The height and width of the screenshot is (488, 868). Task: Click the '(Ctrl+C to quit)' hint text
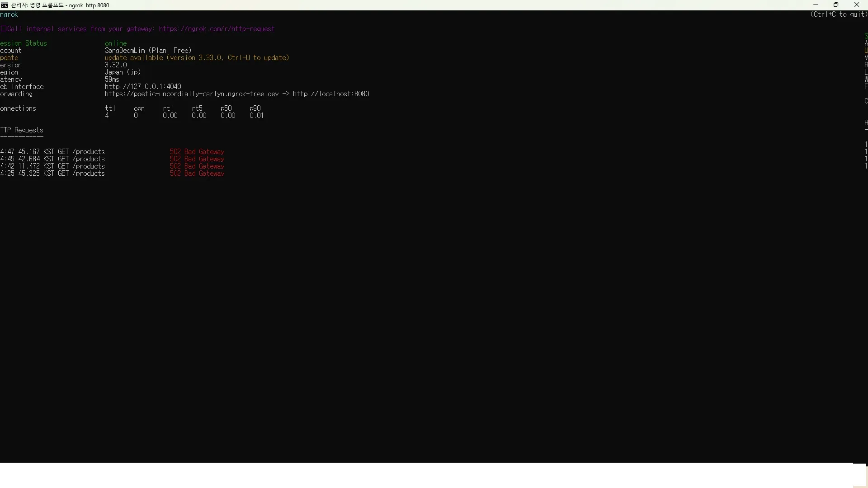(x=839, y=14)
